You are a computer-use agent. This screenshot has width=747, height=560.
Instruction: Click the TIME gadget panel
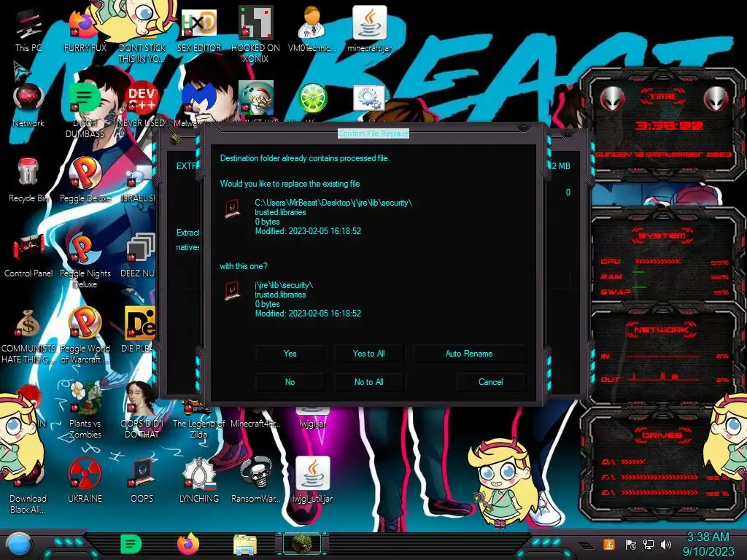[x=662, y=124]
